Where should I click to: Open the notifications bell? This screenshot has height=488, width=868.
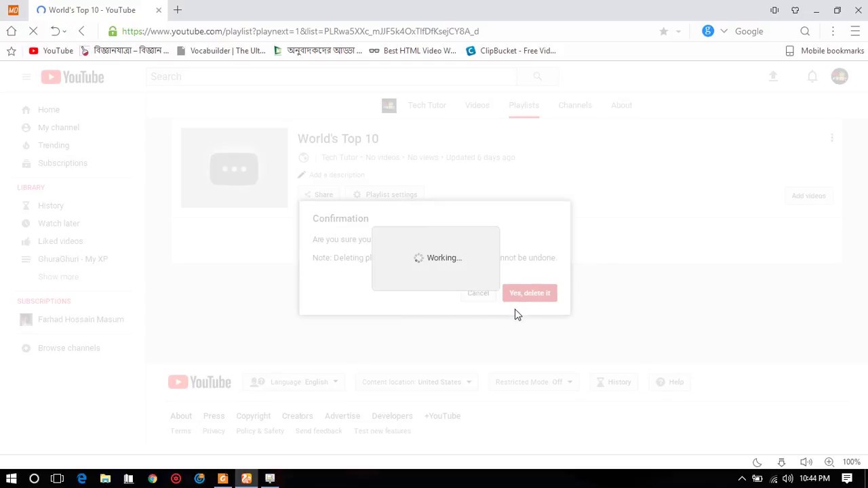[x=812, y=77]
